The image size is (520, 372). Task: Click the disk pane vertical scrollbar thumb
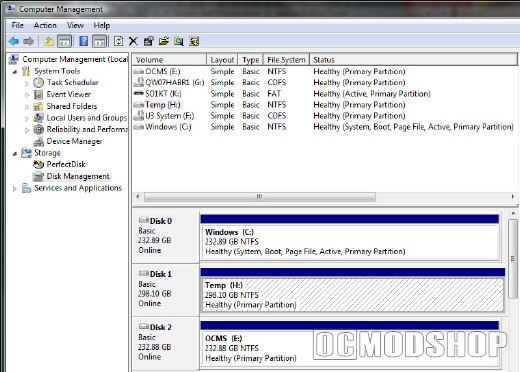tap(513, 259)
